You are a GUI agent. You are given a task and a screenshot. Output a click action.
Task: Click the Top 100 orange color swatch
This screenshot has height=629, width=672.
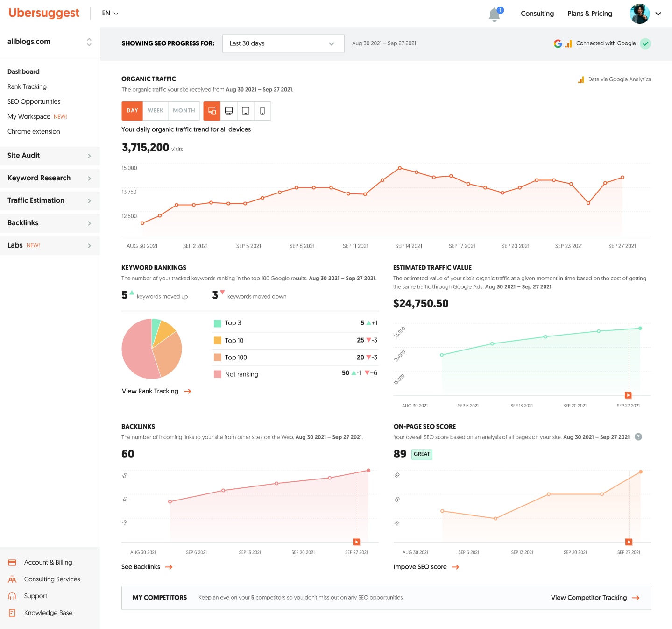218,357
